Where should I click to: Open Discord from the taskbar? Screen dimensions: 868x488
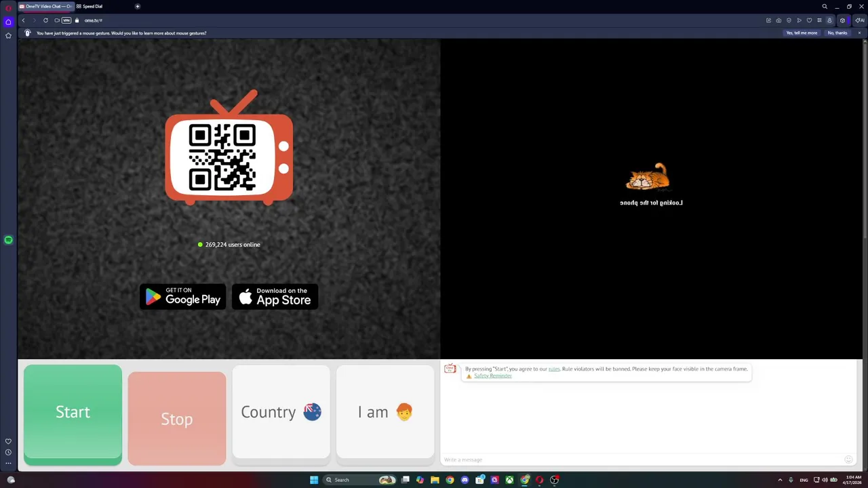(465, 480)
